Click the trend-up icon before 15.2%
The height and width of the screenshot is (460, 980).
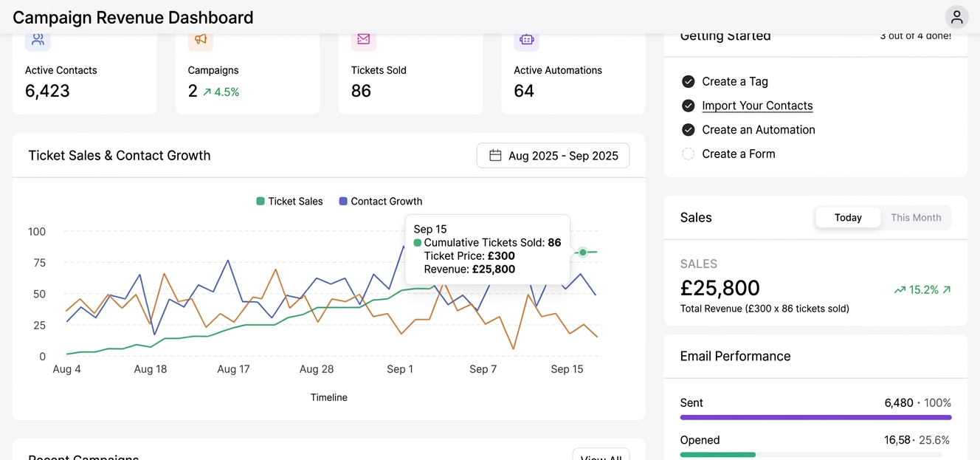point(900,290)
